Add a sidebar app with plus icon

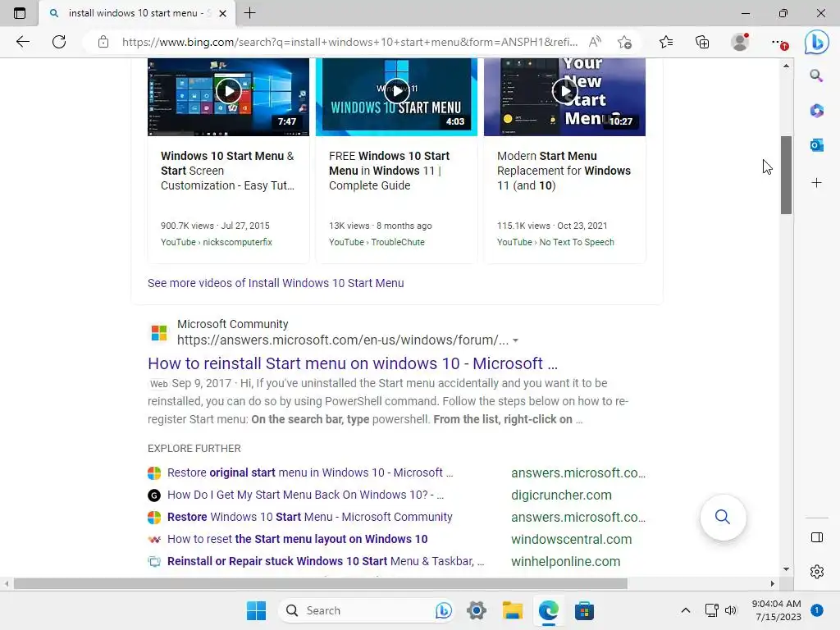pyautogui.click(x=816, y=183)
